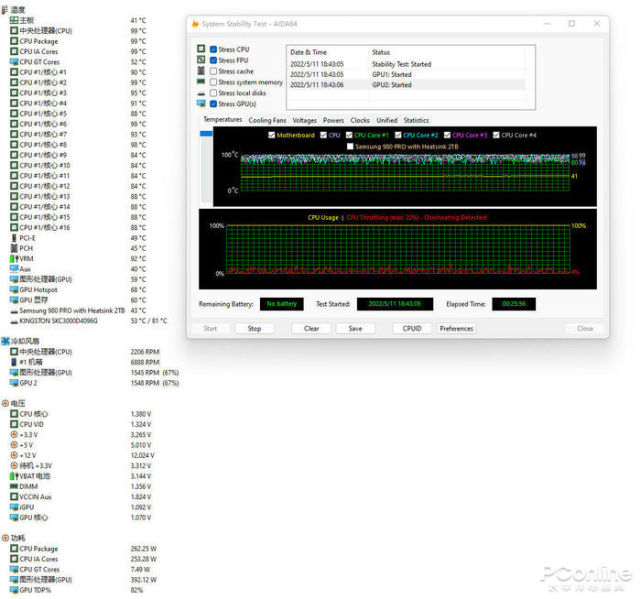641x599 pixels.
Task: Switch to the Clocks tab
Action: pyautogui.click(x=360, y=120)
